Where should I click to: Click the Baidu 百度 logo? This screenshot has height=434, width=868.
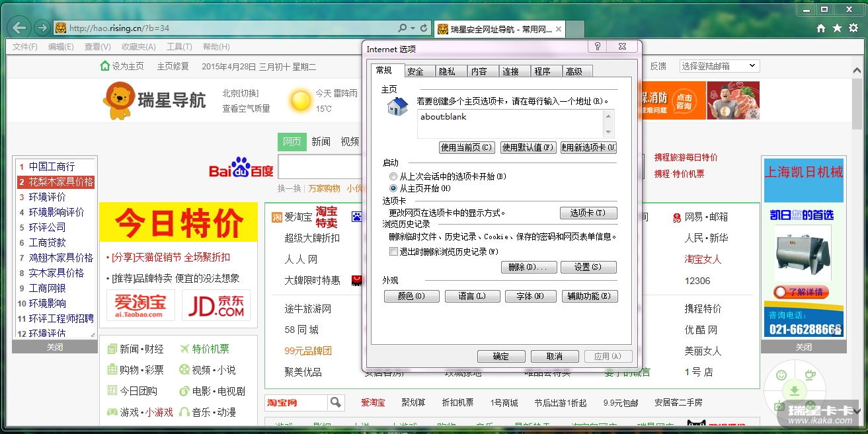pos(241,168)
